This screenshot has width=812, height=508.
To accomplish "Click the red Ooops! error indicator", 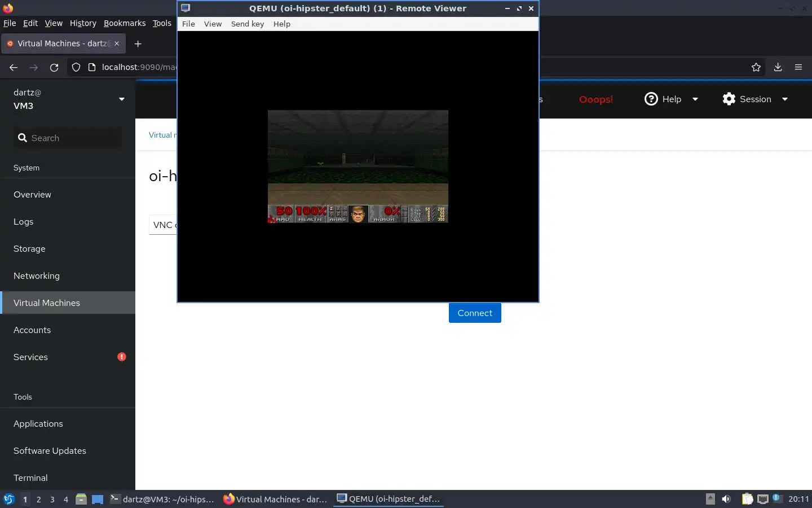I will click(595, 99).
